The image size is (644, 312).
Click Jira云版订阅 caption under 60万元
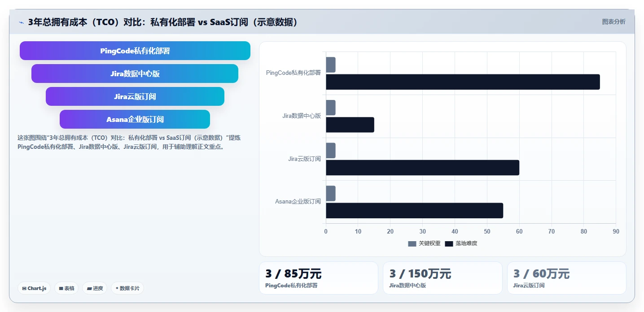click(529, 285)
